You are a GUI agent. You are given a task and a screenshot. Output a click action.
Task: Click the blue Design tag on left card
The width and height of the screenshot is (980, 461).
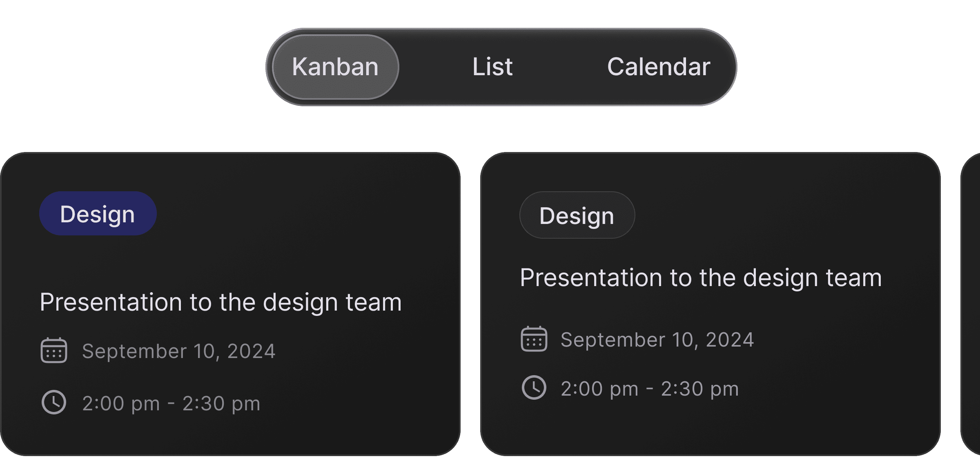(x=98, y=213)
